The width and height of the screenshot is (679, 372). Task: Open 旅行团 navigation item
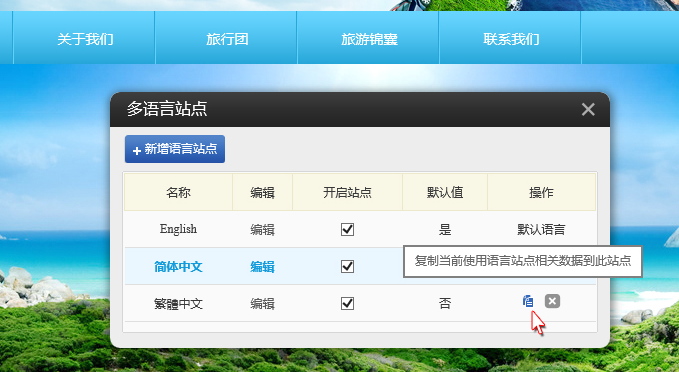click(x=227, y=39)
